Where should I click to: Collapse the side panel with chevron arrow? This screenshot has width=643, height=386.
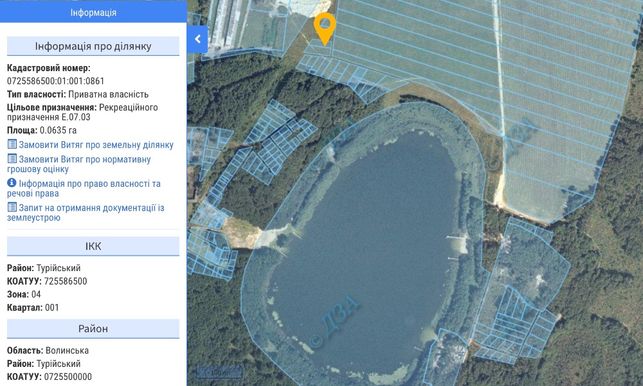[197, 39]
